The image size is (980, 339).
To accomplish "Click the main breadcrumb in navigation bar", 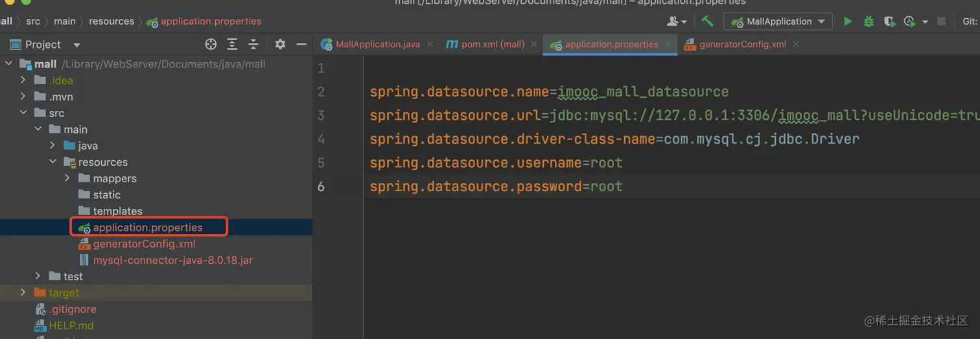I will [65, 21].
